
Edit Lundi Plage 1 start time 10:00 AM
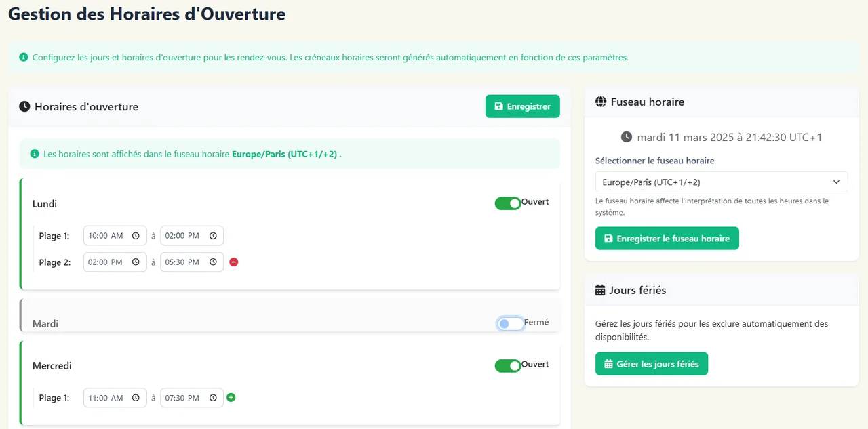tap(115, 236)
